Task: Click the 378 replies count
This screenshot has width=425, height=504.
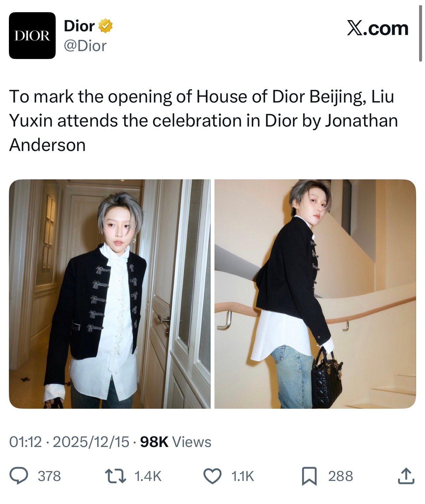Action: pyautogui.click(x=50, y=476)
